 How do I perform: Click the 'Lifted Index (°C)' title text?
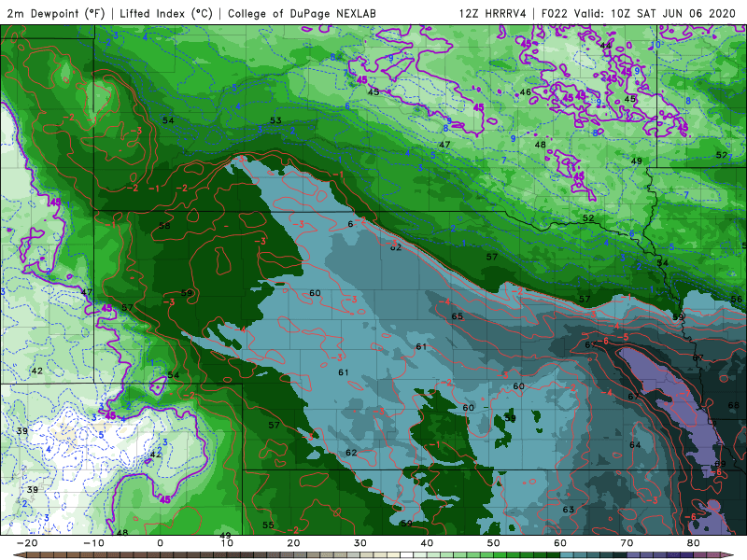coord(166,13)
